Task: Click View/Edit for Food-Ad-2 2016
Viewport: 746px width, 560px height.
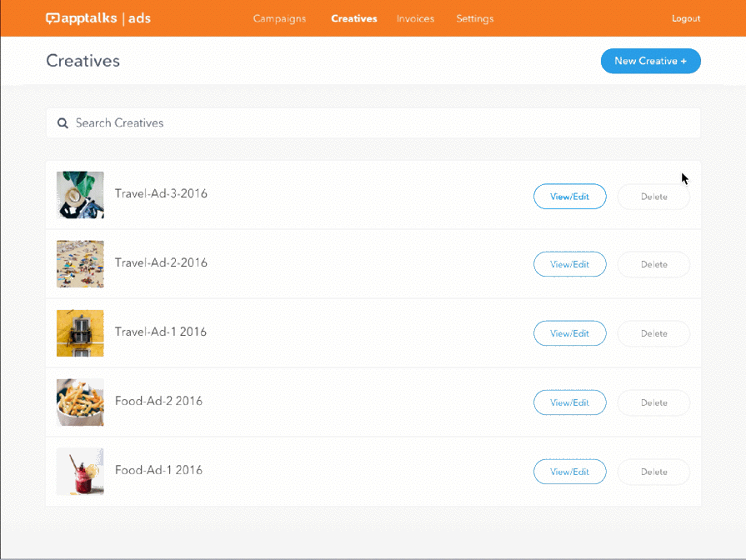Action: [x=569, y=402]
